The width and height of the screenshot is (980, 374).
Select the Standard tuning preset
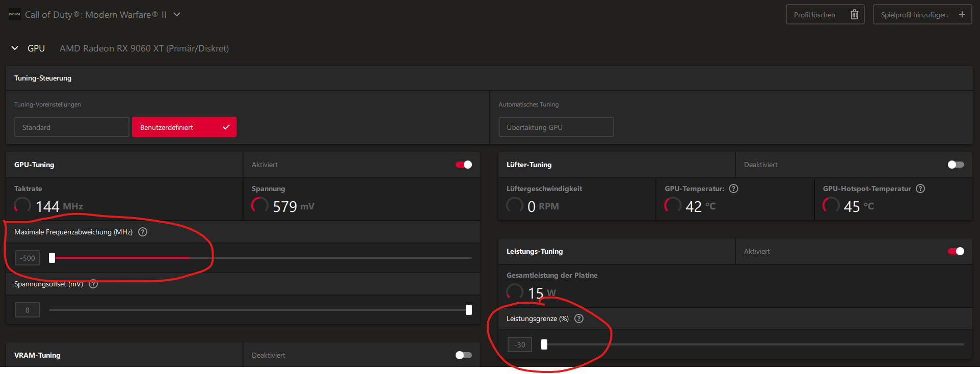[x=72, y=127]
